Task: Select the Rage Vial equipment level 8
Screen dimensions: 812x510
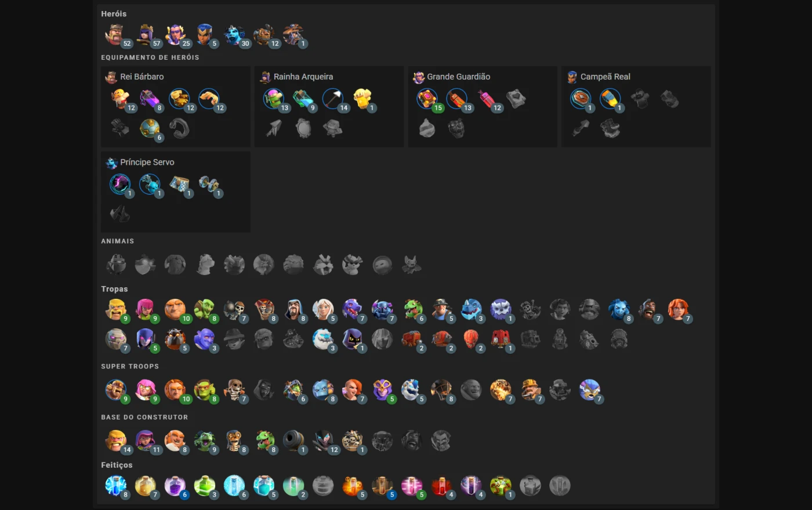Action: point(149,99)
